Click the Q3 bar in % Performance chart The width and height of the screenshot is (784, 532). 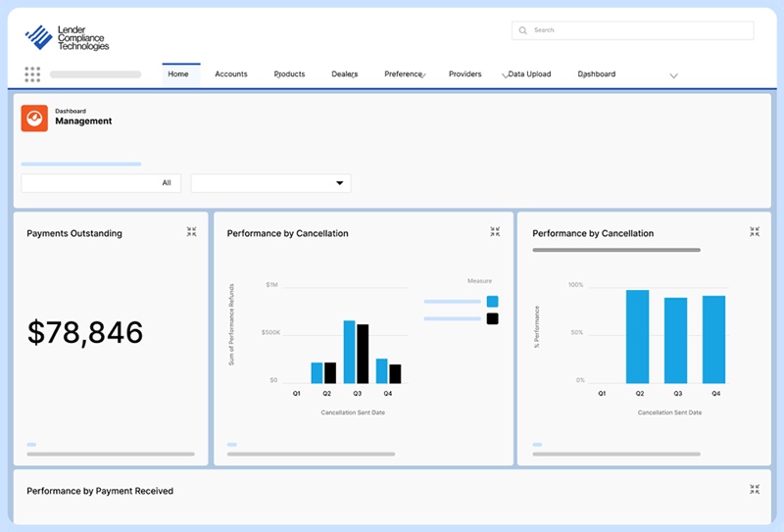[675, 341]
